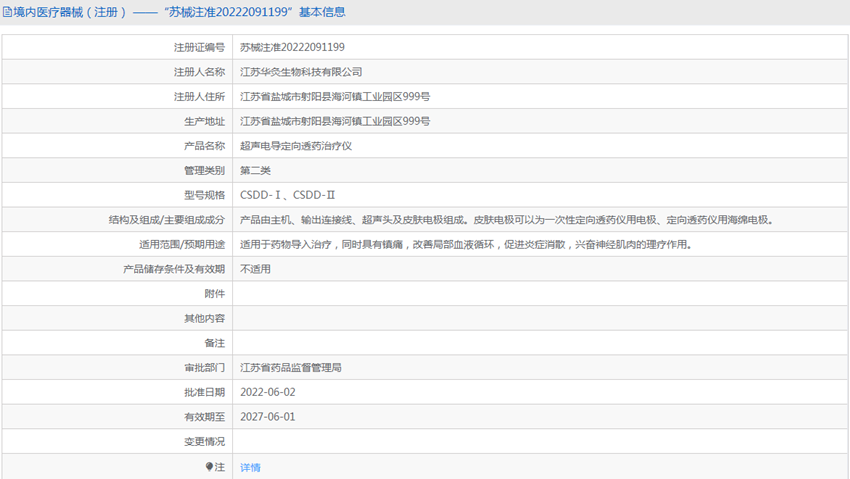
Task: Click the 变更情况 label
Action: click(x=204, y=442)
